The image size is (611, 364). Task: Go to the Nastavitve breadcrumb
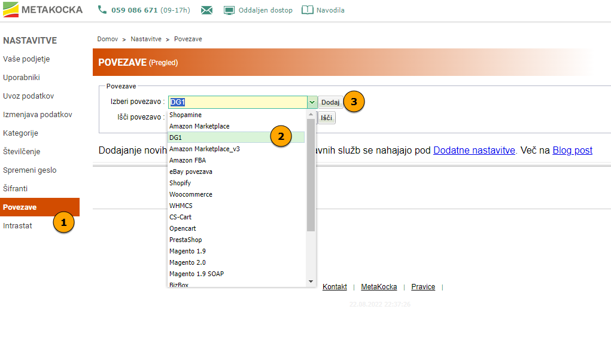tap(146, 39)
